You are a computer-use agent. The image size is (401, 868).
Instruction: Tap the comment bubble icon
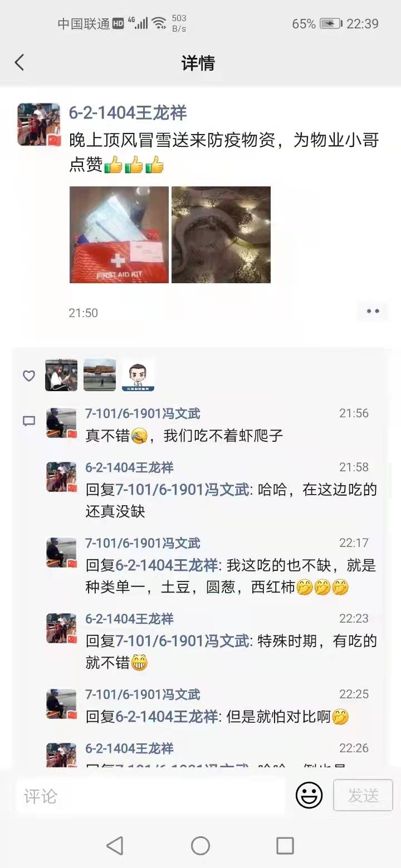pyautogui.click(x=29, y=421)
